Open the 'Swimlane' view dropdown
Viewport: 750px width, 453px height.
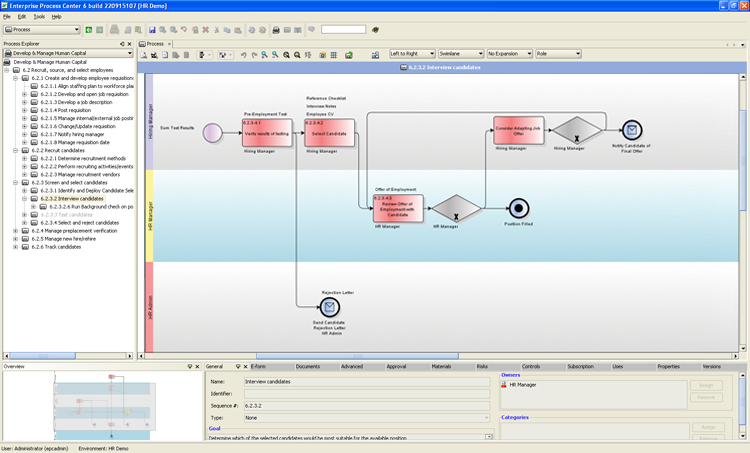460,53
